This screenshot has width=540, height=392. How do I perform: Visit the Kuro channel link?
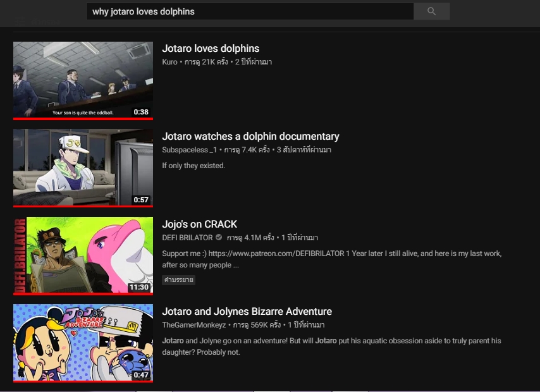pyautogui.click(x=170, y=62)
